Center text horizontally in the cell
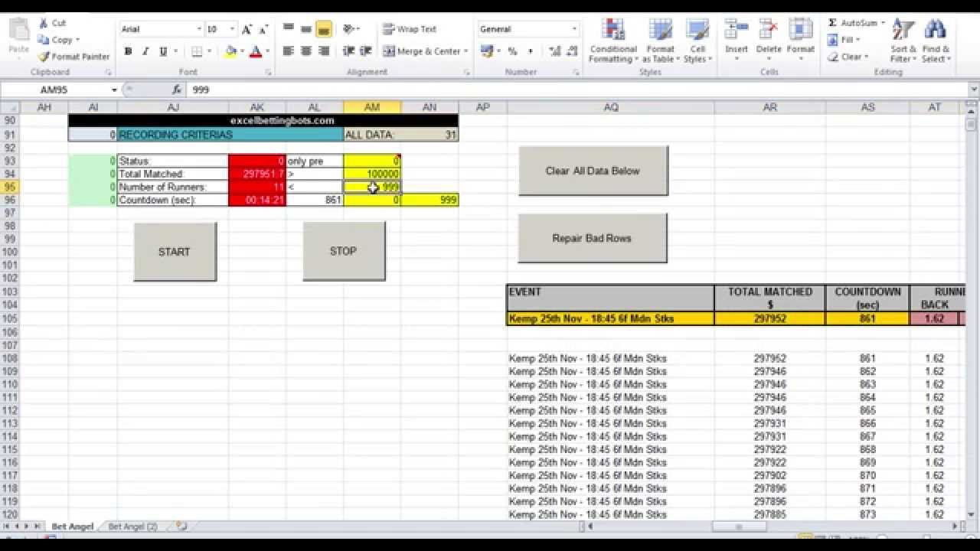Image resolution: width=980 pixels, height=551 pixels. pyautogui.click(x=306, y=51)
